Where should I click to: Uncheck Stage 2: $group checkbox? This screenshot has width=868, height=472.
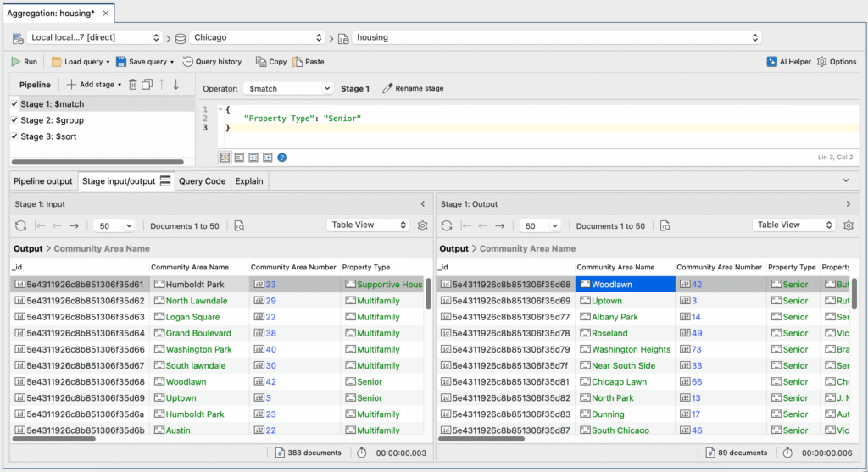tap(14, 120)
